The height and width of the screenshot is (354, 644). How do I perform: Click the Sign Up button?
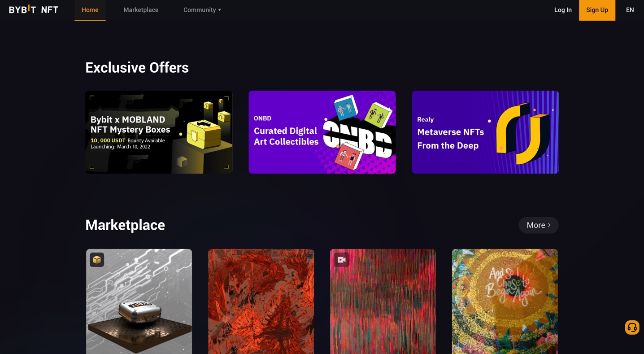pyautogui.click(x=597, y=10)
